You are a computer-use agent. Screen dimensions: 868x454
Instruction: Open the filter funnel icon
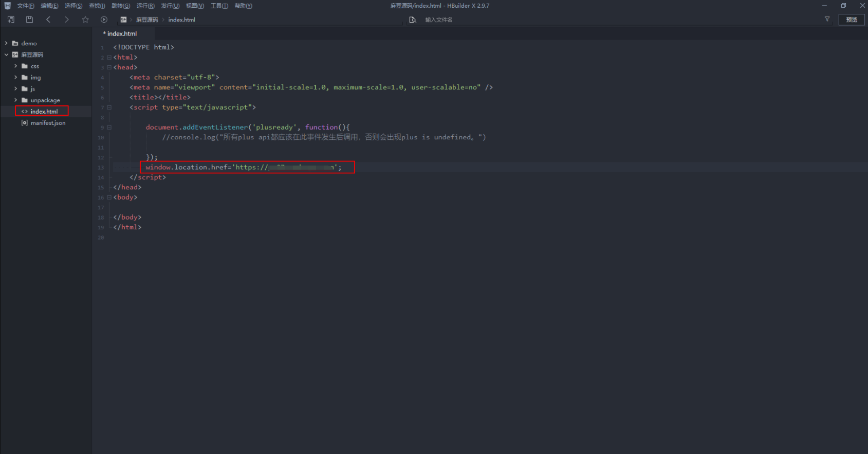(x=827, y=19)
